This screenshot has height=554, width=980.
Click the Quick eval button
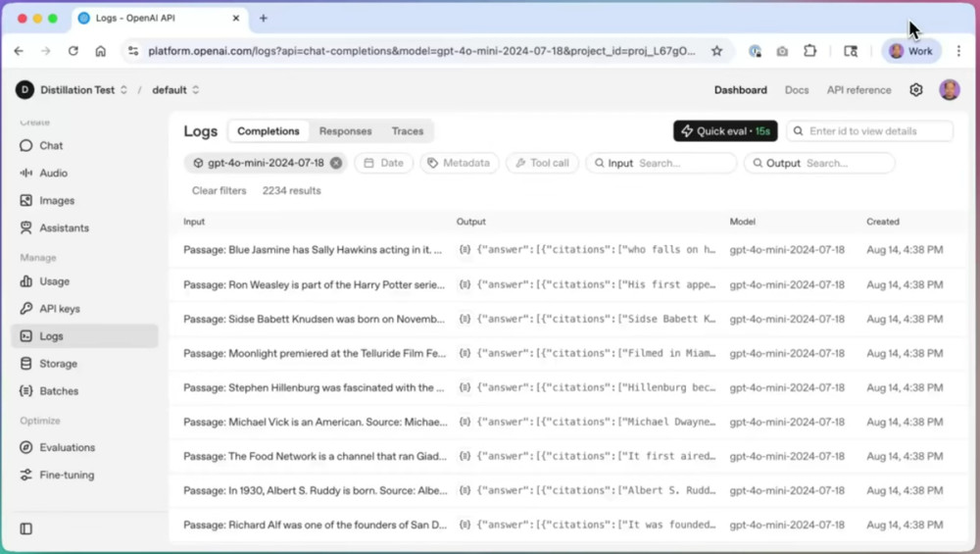pyautogui.click(x=725, y=131)
